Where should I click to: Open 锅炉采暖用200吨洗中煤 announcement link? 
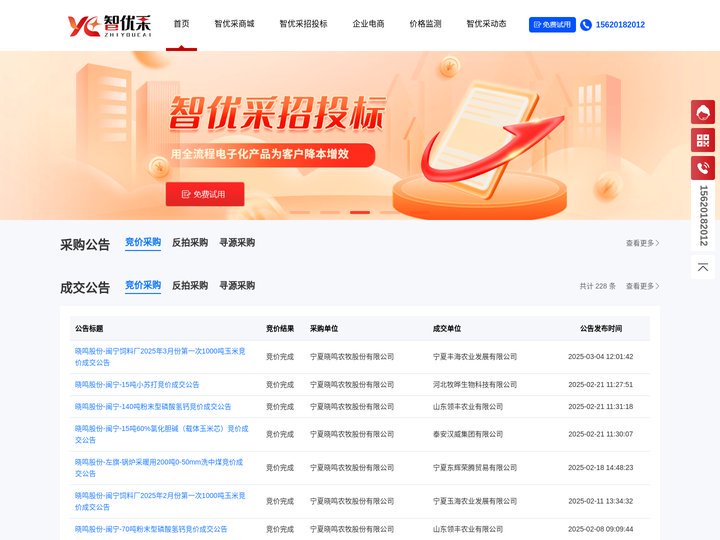pos(159,468)
